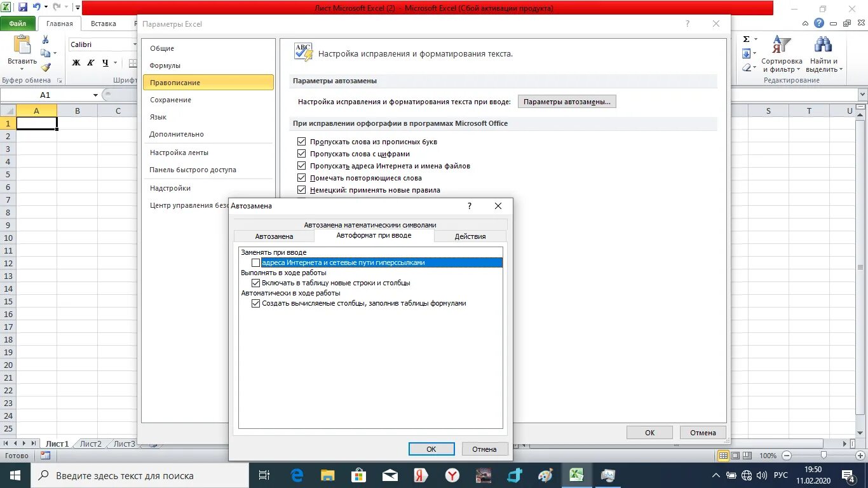Select the Format Painter brush icon

point(45,67)
